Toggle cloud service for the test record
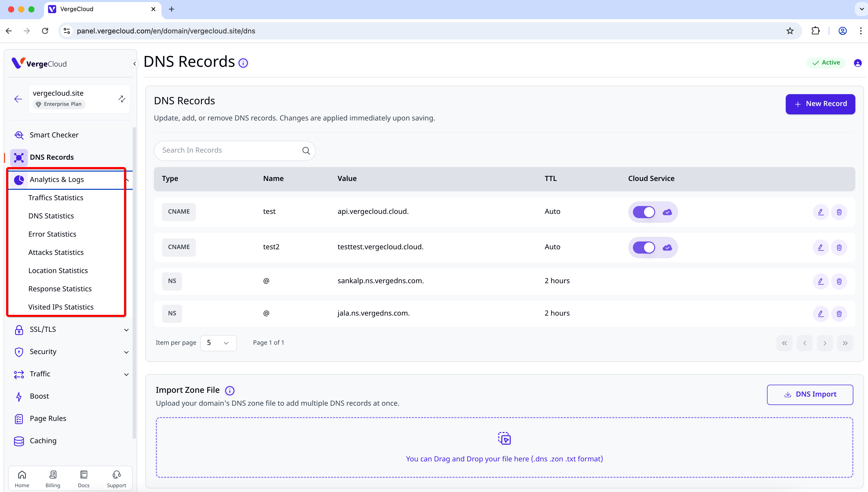The height and width of the screenshot is (492, 868). pyautogui.click(x=644, y=212)
